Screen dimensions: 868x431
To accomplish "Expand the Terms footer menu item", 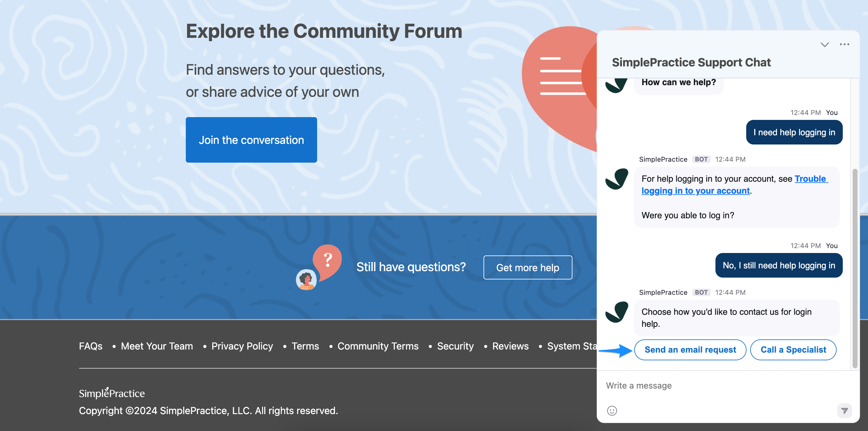I will 305,346.
